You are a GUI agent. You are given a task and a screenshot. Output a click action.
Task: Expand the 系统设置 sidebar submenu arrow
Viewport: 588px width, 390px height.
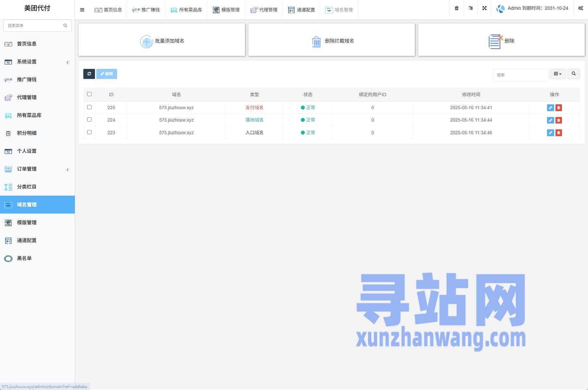(x=68, y=62)
